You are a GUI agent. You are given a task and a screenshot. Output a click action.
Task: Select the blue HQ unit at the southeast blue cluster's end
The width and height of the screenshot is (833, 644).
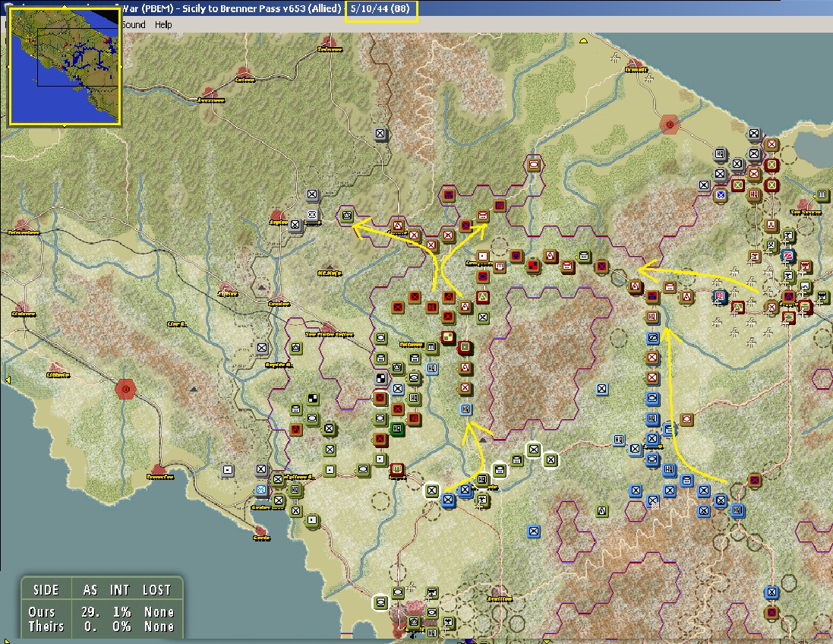point(737,510)
